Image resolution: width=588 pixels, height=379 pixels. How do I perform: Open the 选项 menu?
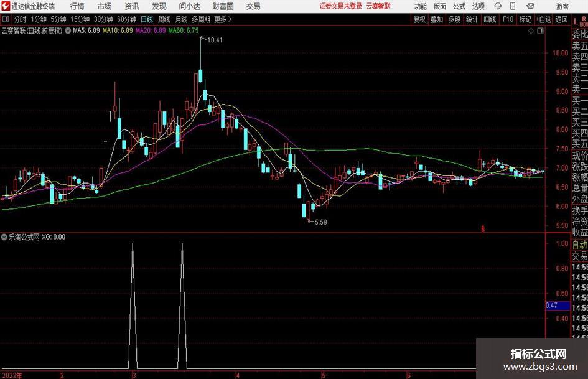[478, 6]
